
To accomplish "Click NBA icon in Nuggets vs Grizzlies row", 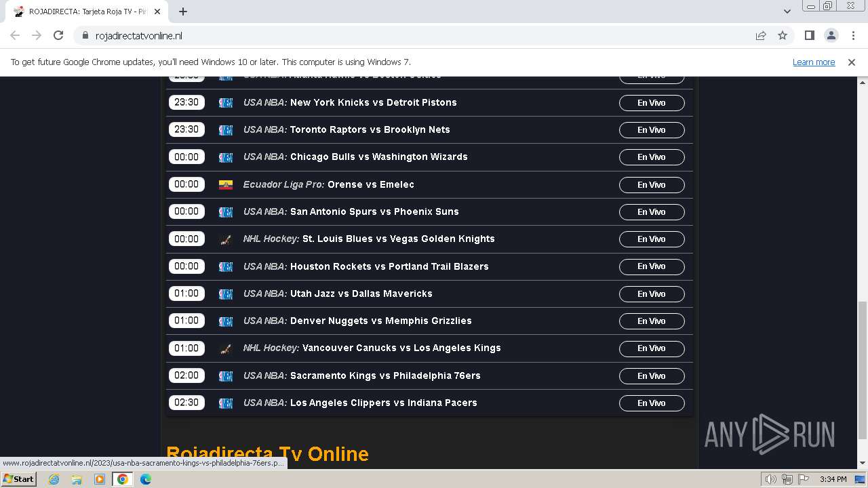I will [226, 321].
